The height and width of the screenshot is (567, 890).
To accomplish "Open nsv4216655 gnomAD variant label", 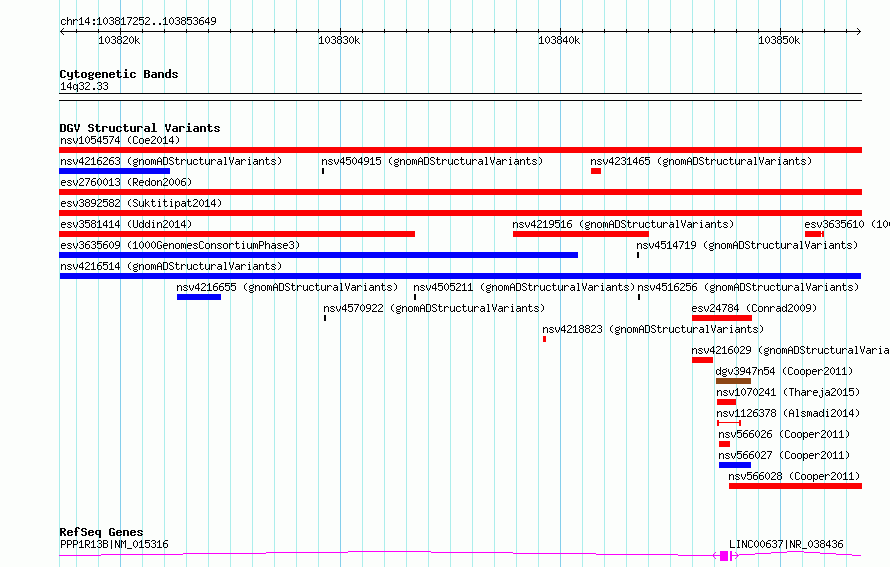I will tap(287, 287).
